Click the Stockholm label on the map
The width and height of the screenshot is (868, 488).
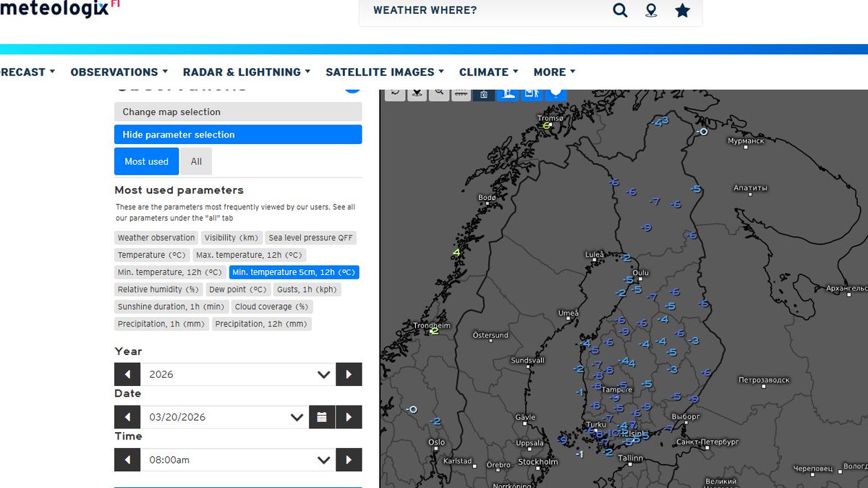(x=538, y=462)
